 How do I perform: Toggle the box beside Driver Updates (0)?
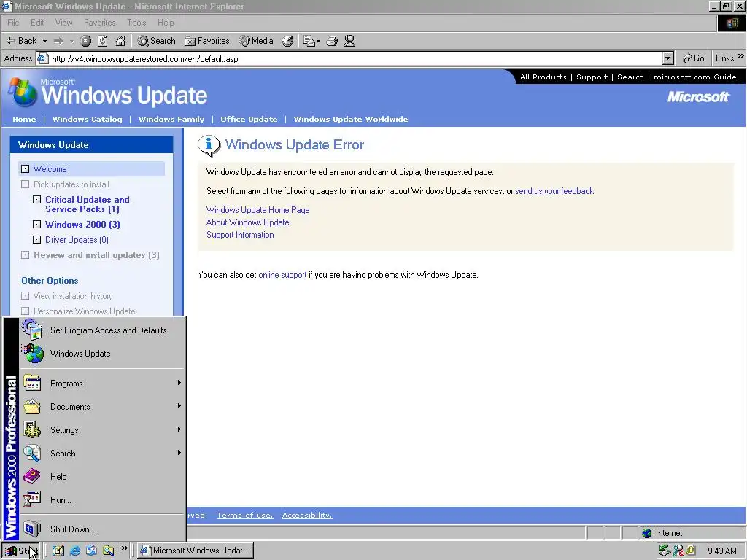click(x=36, y=239)
